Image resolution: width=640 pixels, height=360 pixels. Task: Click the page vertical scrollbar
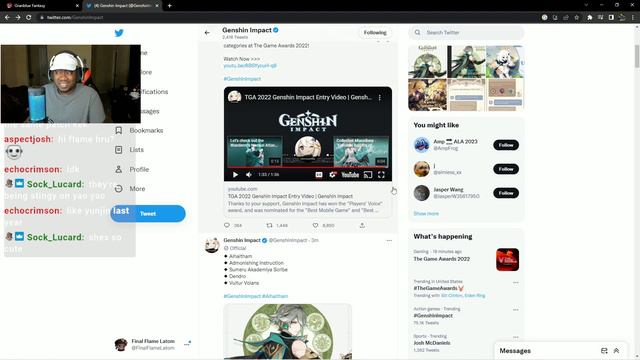point(637,57)
